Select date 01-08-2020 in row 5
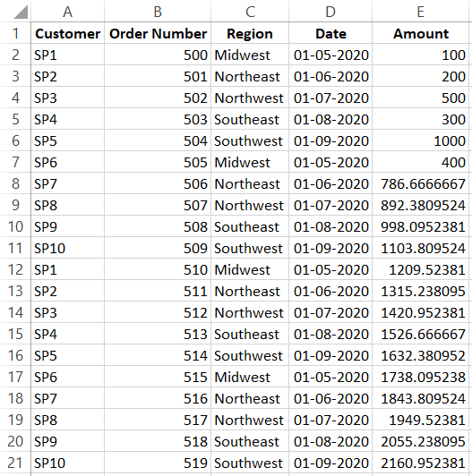 [x=330, y=119]
